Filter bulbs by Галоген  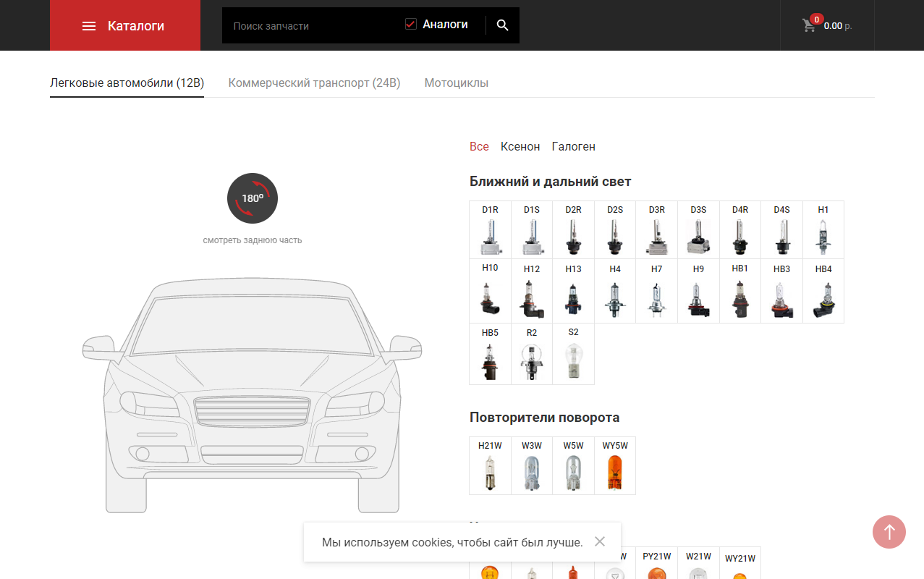click(x=573, y=146)
